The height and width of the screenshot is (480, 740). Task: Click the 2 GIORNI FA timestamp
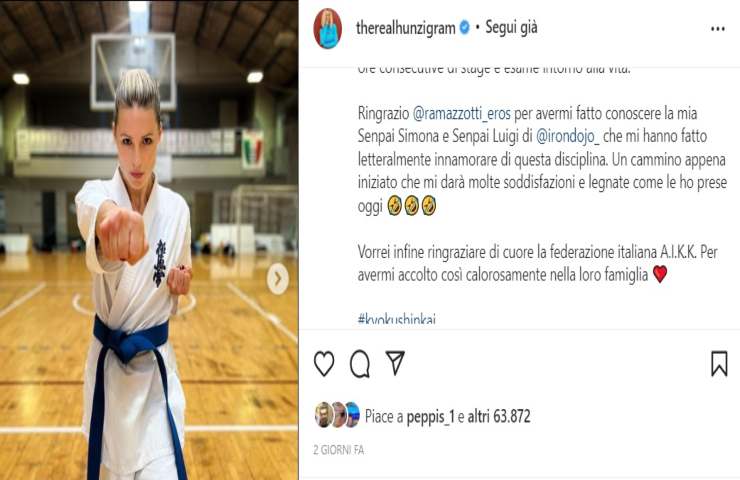coord(338,450)
